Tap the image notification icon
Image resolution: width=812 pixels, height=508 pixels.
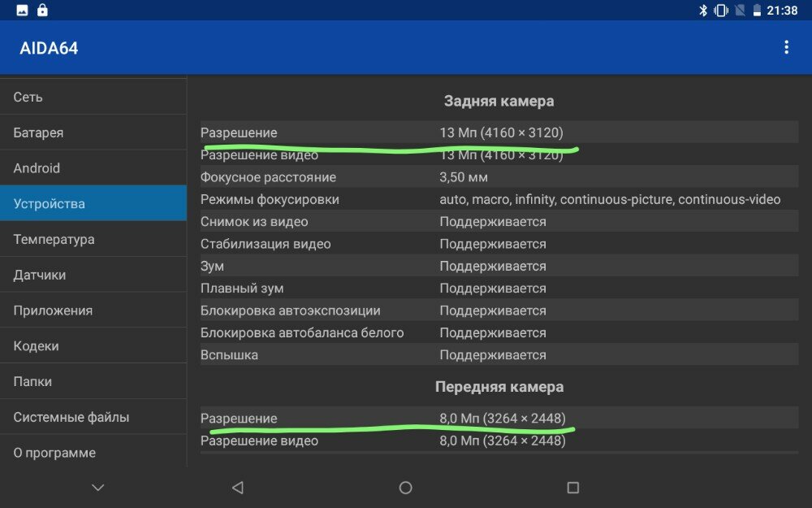(x=22, y=11)
